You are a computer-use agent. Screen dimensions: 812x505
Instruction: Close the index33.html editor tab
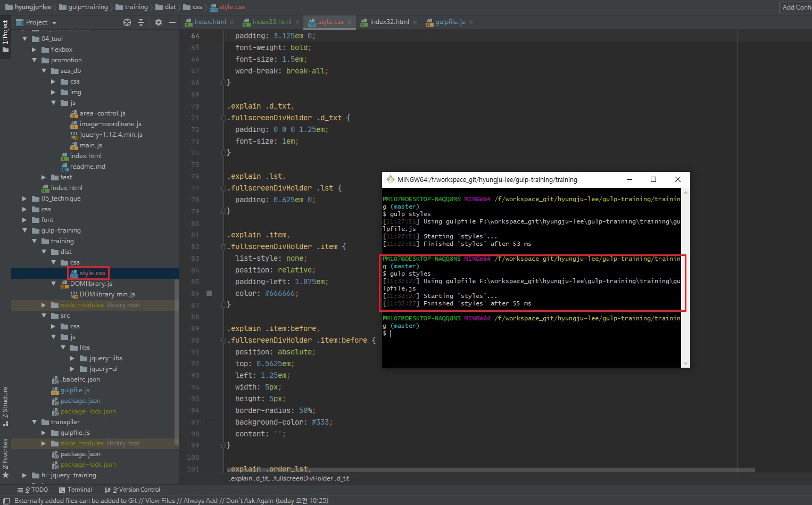(297, 22)
